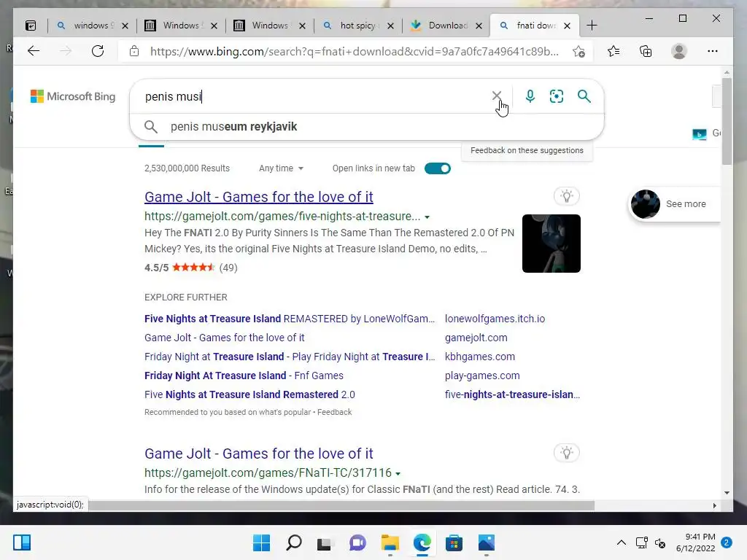Click Feedback link under Explore Further
The height and width of the screenshot is (560, 747).
(x=334, y=413)
